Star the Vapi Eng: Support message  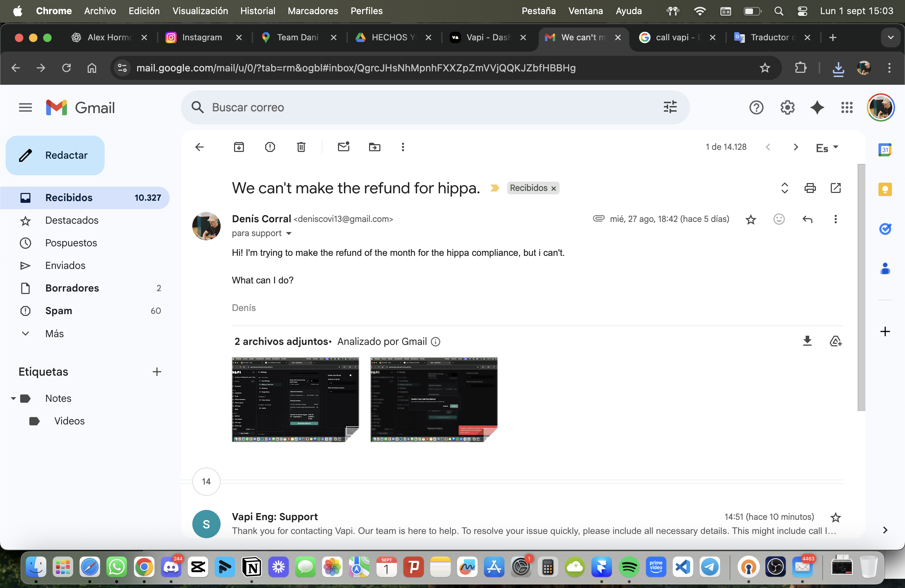pyautogui.click(x=835, y=517)
